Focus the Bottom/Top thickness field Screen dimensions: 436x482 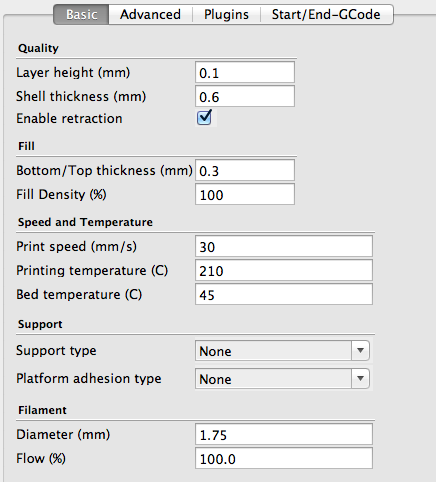coord(245,170)
